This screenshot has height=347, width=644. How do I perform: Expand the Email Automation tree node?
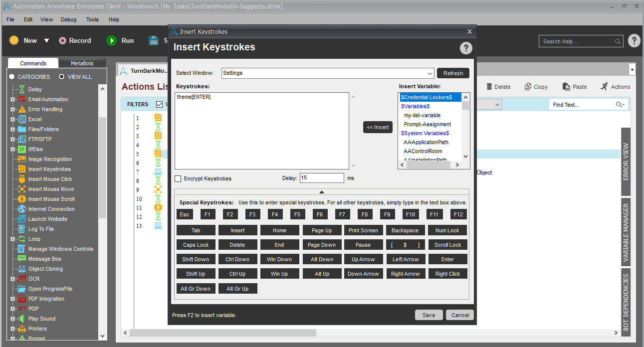pyautogui.click(x=13, y=99)
